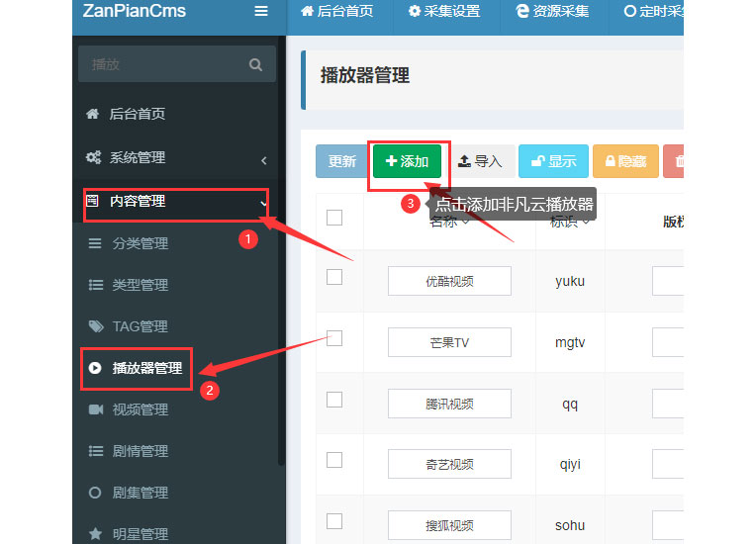Open 剧集管理 in the sidebar

coord(140,493)
